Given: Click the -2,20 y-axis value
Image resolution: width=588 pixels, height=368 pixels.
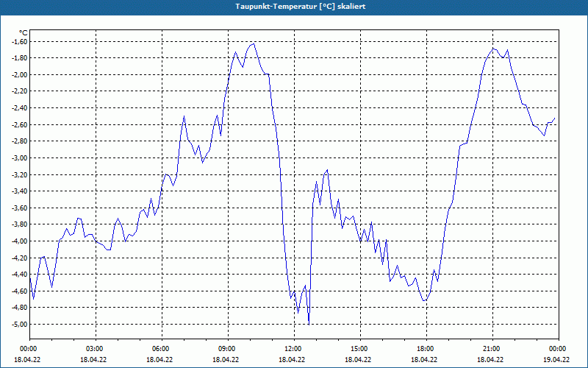Looking at the screenshot, I should [19, 91].
